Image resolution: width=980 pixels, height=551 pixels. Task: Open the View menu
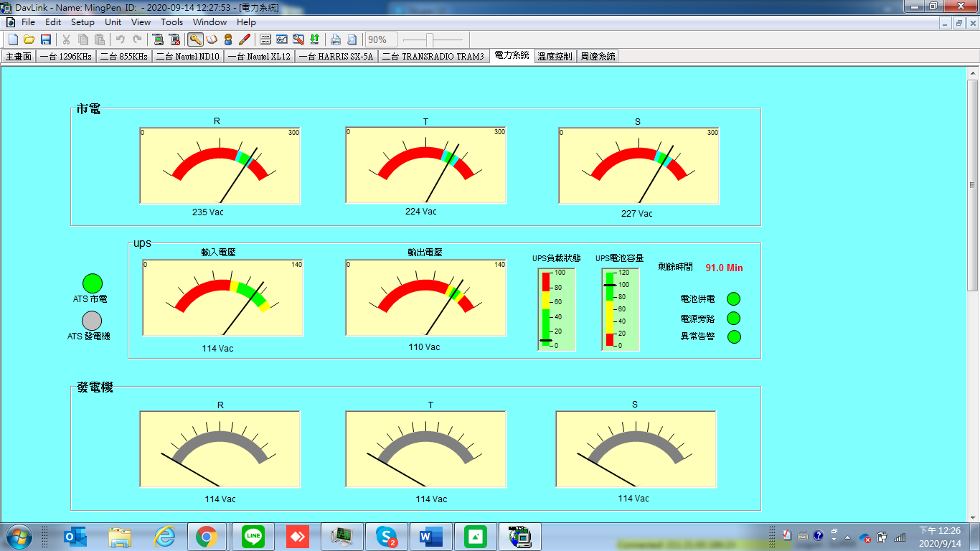click(x=141, y=22)
